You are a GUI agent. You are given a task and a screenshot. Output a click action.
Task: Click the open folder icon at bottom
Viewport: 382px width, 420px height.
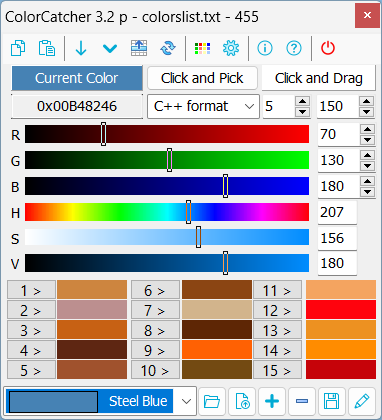(x=212, y=401)
